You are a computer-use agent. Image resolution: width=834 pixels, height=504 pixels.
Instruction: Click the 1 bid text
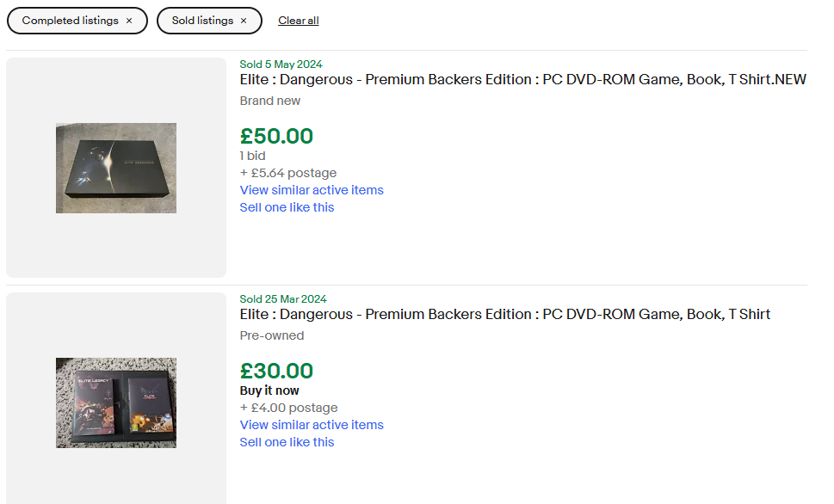click(x=253, y=156)
